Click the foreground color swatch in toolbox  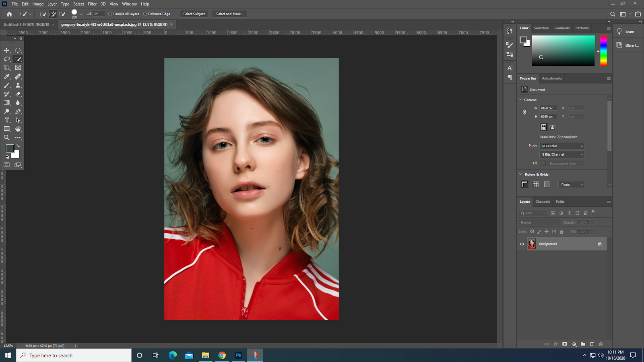click(x=10, y=148)
